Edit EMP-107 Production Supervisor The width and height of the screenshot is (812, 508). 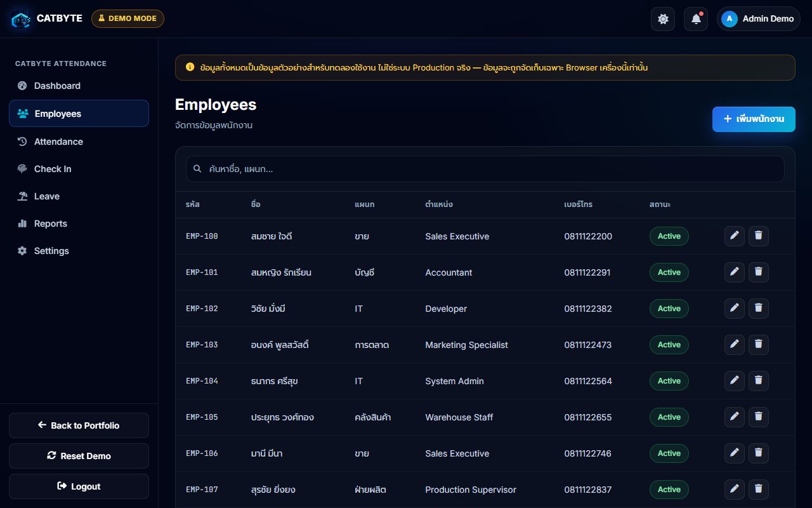click(735, 490)
